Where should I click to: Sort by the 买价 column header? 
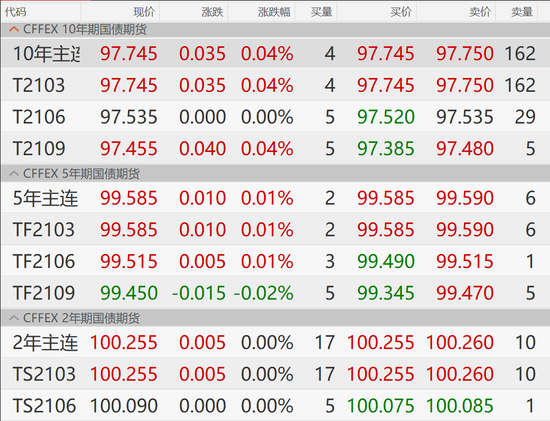tap(401, 12)
